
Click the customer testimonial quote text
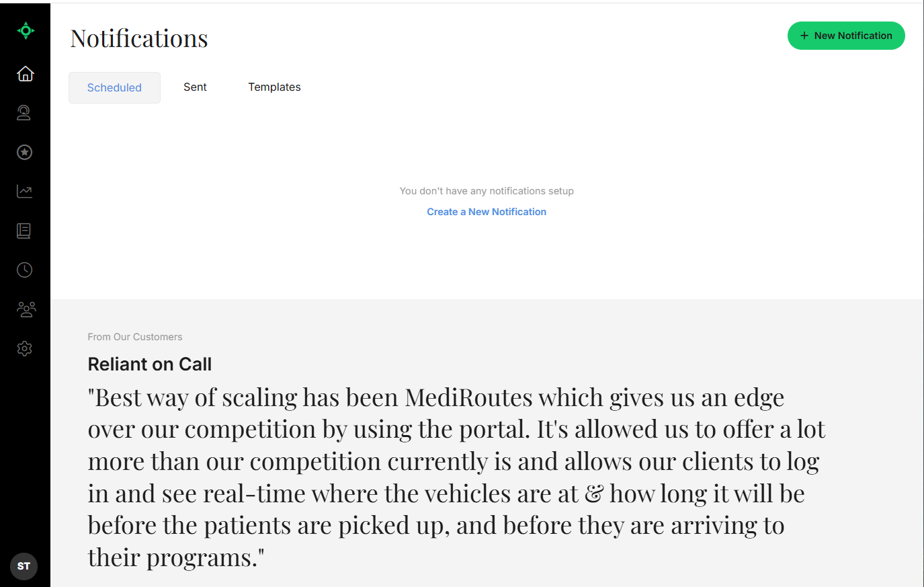coord(456,478)
